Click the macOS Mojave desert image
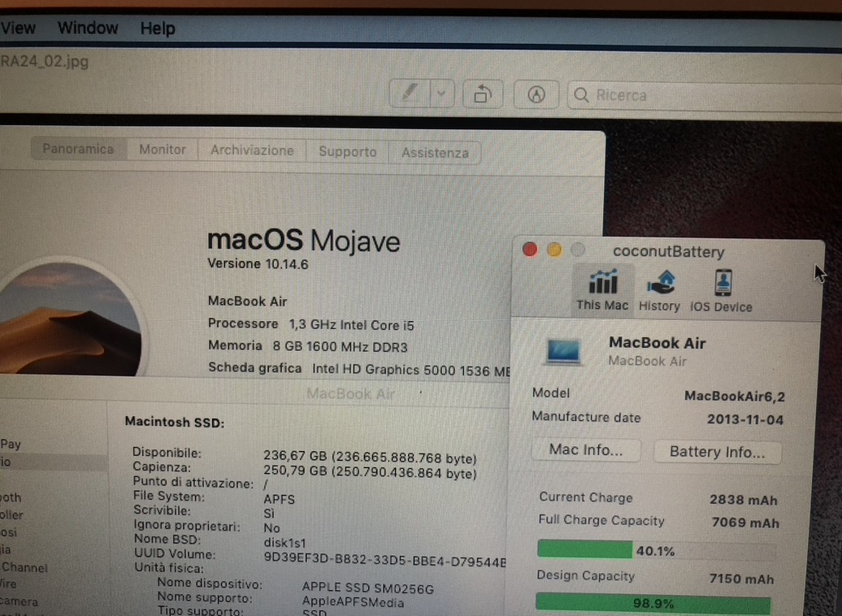The width and height of the screenshot is (842, 616). [71, 318]
